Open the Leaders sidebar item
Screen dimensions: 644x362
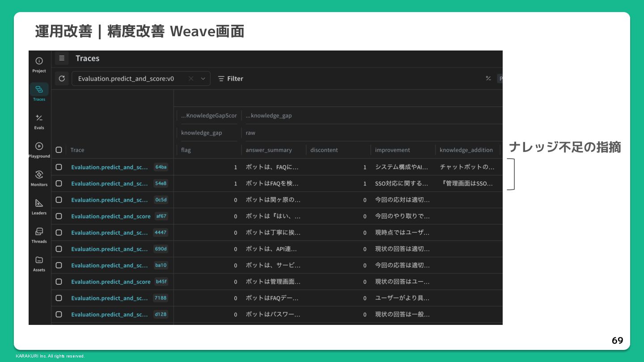pyautogui.click(x=39, y=206)
